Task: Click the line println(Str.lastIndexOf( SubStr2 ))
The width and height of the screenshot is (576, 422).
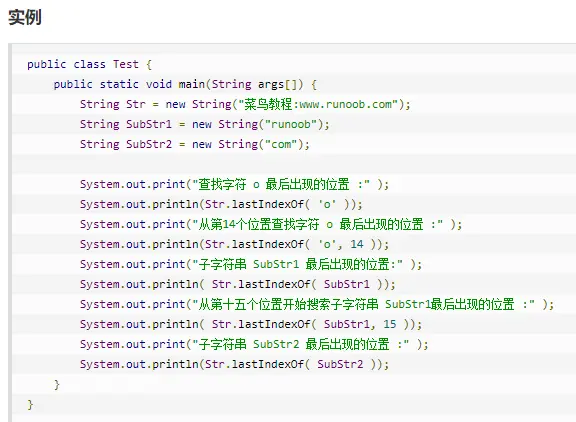Action: (234, 364)
